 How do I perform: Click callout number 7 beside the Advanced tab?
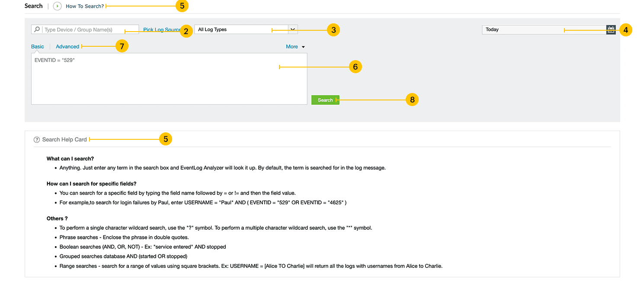click(x=122, y=45)
